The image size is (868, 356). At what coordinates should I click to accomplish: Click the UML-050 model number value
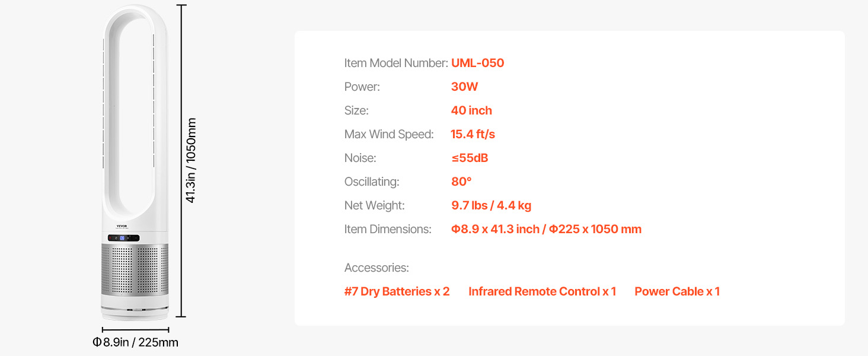(x=477, y=63)
